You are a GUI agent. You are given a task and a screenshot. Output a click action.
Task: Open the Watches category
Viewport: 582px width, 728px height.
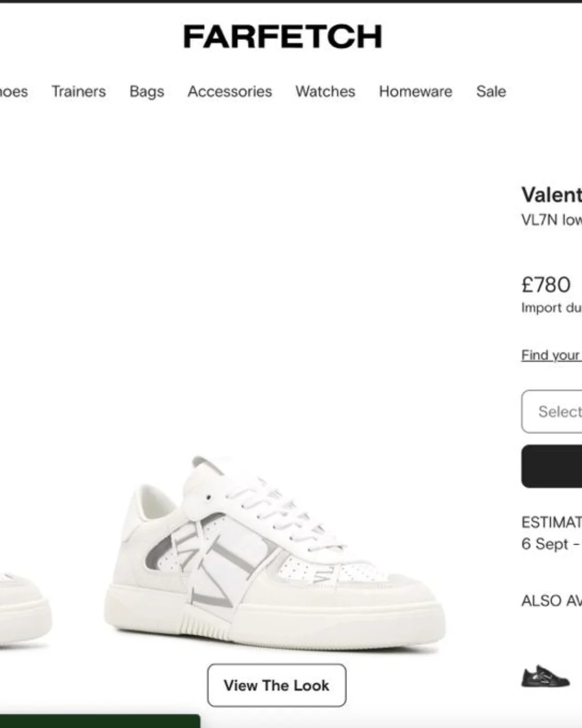pos(325,92)
